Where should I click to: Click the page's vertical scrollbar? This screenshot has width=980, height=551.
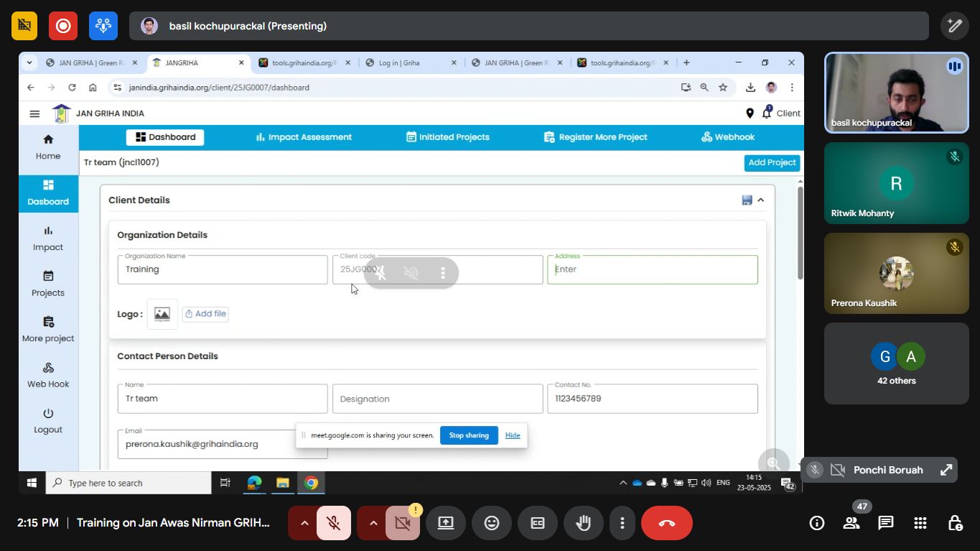coord(800,233)
